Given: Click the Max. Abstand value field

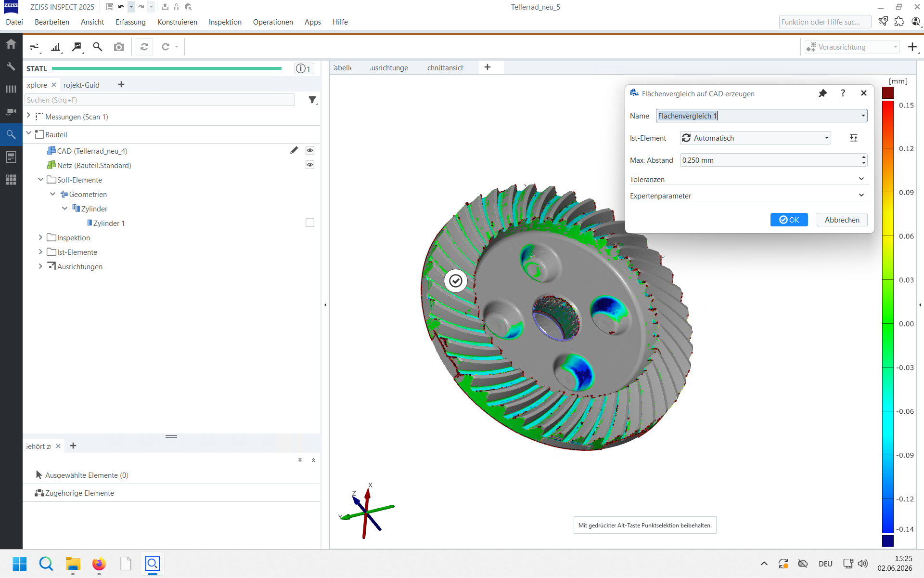Looking at the screenshot, I should click(x=770, y=160).
